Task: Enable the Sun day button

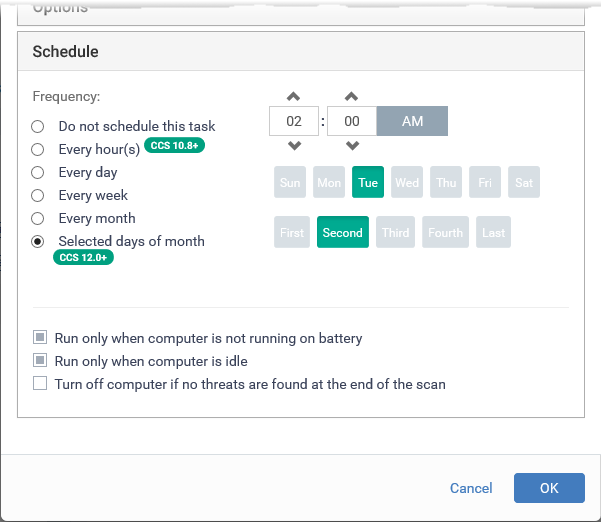Action: [x=290, y=182]
